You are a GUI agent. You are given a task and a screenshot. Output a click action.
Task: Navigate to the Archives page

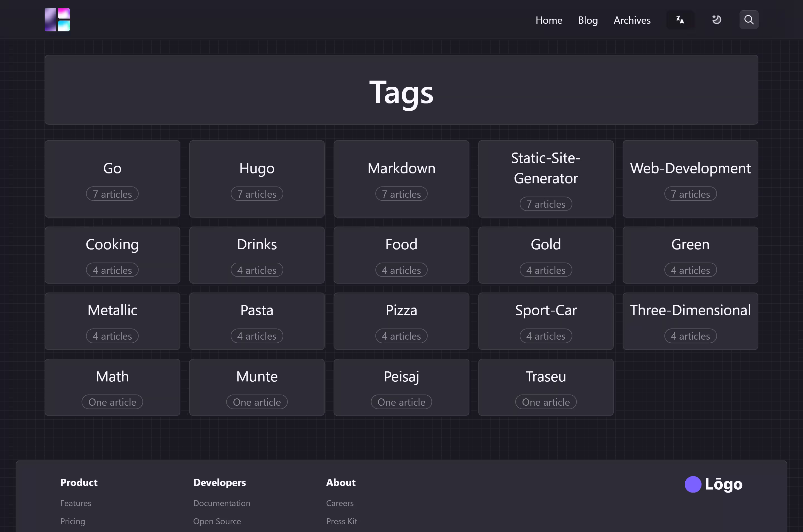tap(632, 20)
